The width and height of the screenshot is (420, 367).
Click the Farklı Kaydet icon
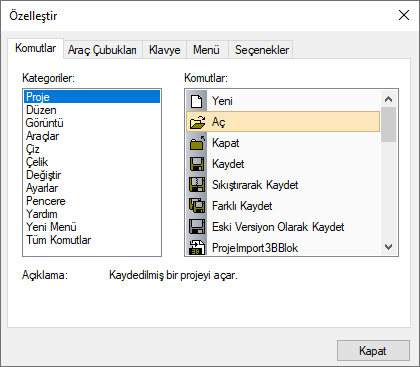[197, 206]
